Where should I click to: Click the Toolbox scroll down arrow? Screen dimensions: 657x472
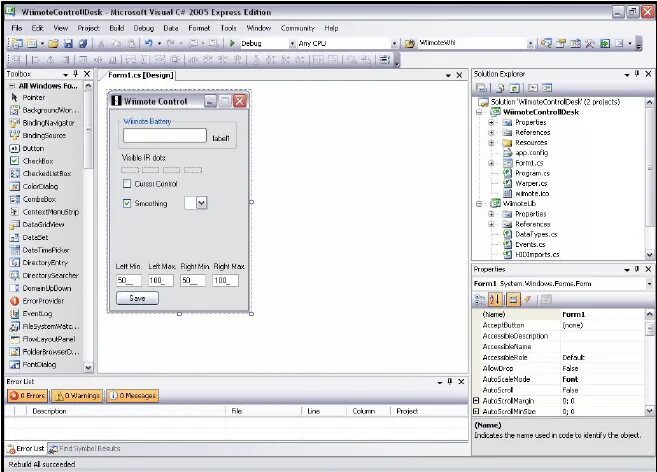coord(88,368)
